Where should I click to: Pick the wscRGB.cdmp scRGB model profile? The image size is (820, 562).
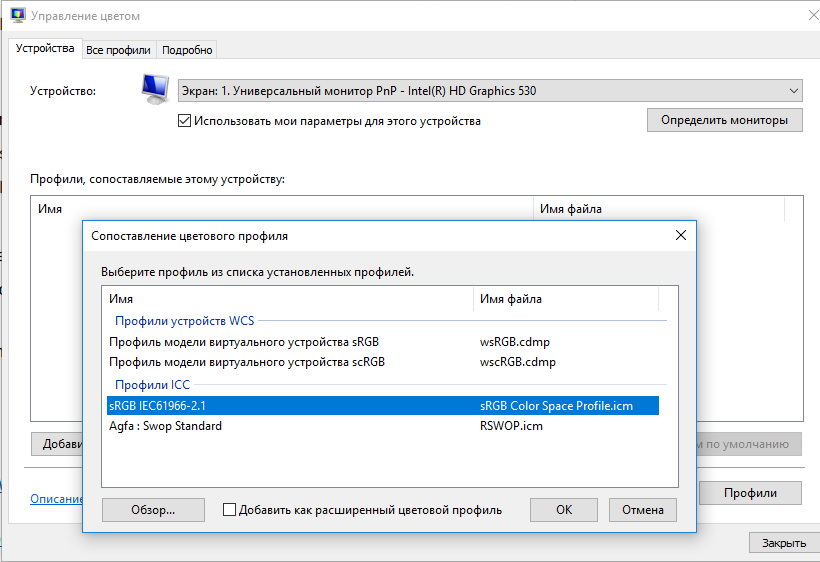246,362
